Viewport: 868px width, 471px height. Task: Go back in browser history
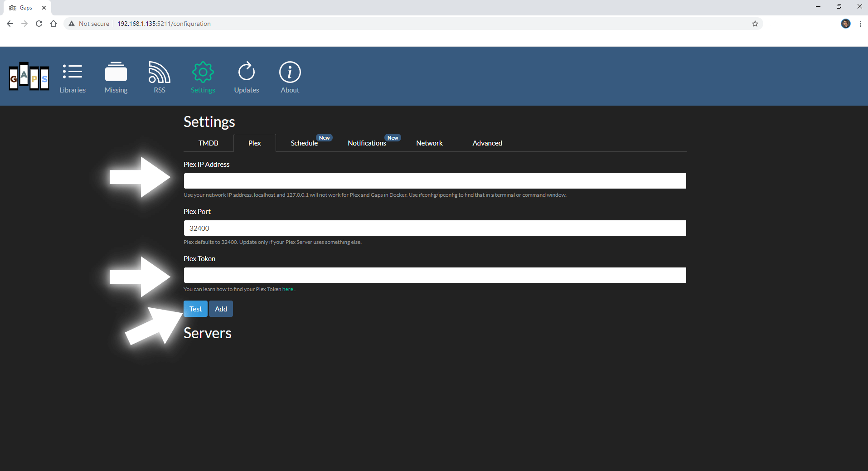click(10, 24)
